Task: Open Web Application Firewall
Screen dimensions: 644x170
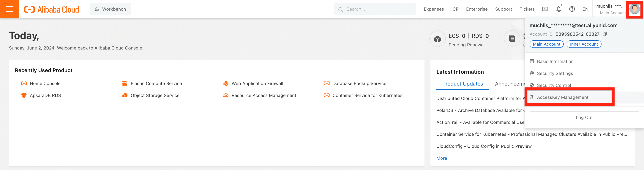Action: coord(257,84)
